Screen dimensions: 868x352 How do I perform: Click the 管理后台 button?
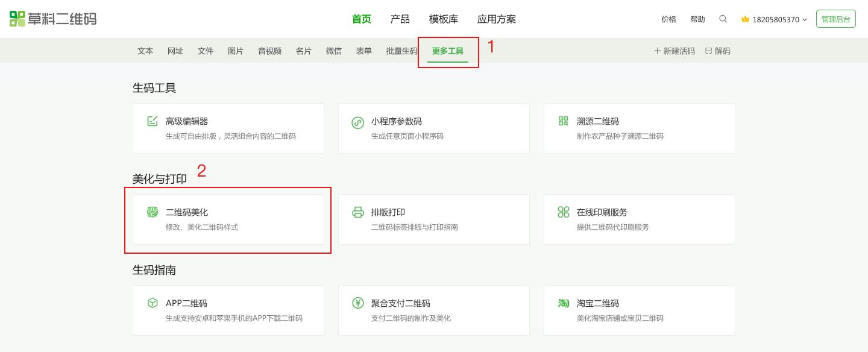[835, 19]
